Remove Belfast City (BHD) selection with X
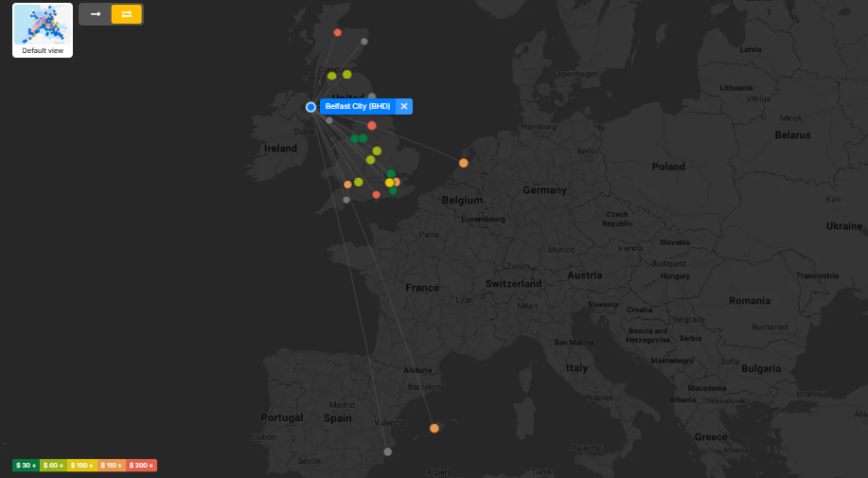The width and height of the screenshot is (868, 478). pos(404,106)
